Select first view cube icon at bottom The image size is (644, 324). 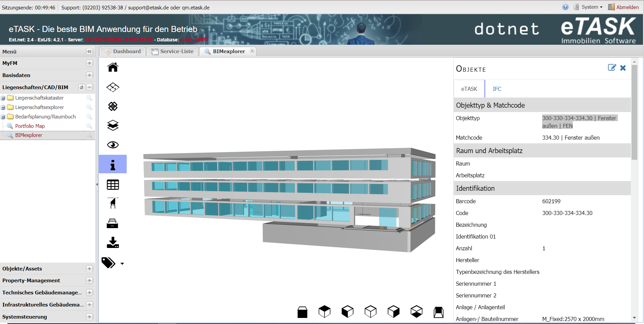303,312
